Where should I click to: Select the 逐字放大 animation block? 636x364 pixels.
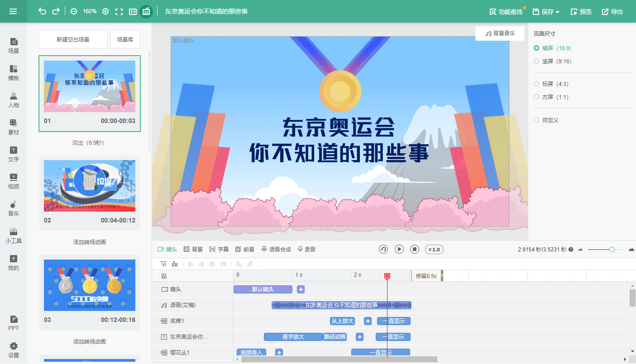pyautogui.click(x=293, y=337)
